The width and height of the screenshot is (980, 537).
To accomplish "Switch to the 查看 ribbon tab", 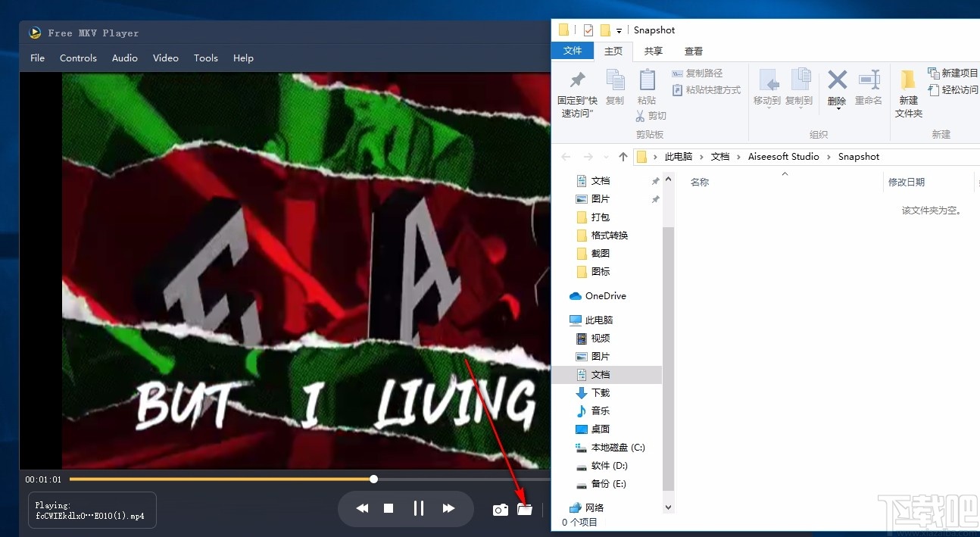I will point(693,52).
